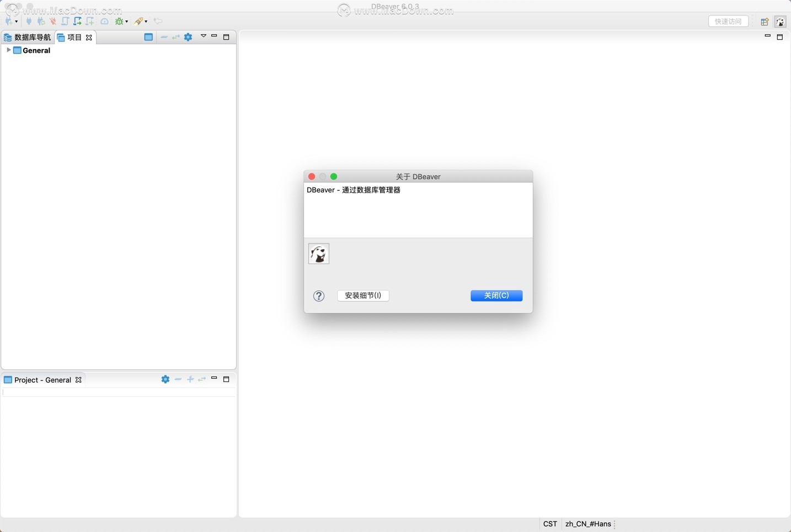
Task: Click the recent SQL script icon with green arrow
Action: pyautogui.click(x=77, y=21)
